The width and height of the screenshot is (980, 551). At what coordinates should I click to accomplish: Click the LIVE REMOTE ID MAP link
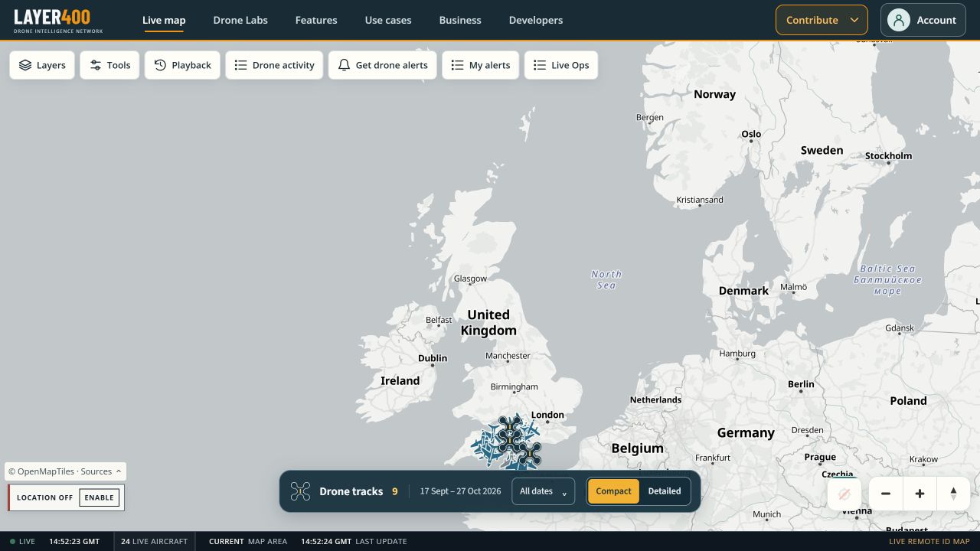pyautogui.click(x=929, y=541)
